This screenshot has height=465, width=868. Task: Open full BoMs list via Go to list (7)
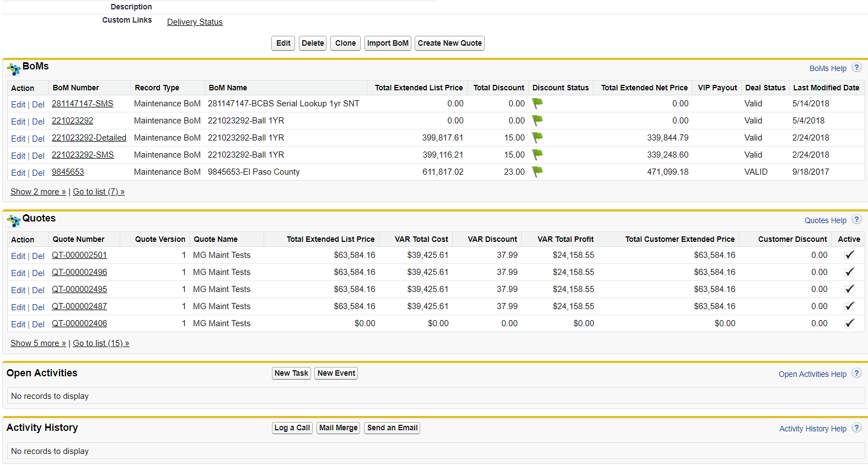click(99, 192)
